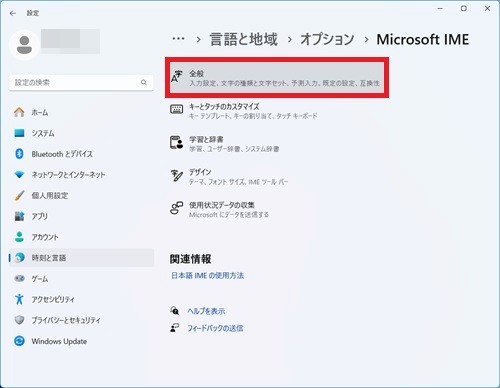
Task: Open アカウント settings
Action: [x=82, y=237]
